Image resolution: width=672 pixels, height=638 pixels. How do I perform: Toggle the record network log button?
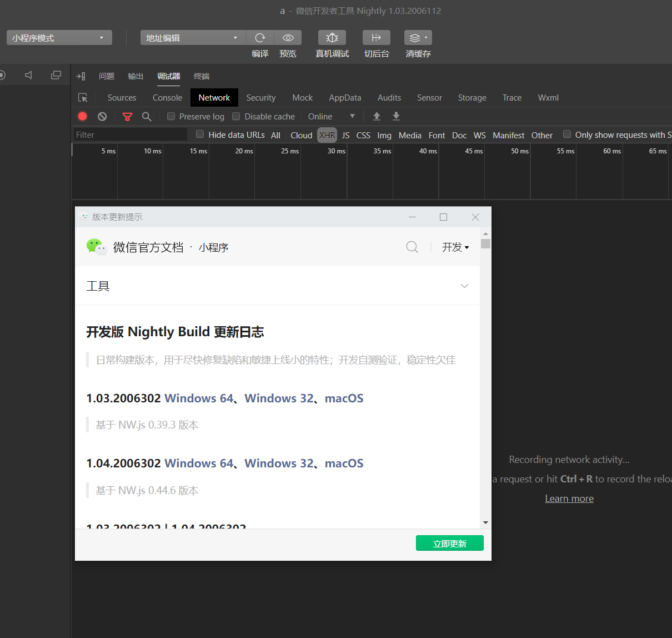pyautogui.click(x=83, y=116)
